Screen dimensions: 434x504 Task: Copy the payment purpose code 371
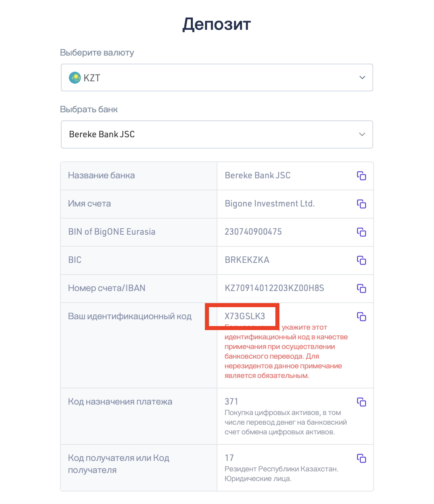click(362, 402)
